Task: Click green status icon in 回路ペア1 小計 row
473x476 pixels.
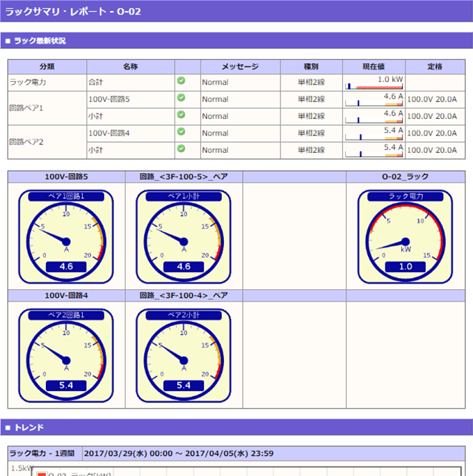Action: [x=181, y=115]
